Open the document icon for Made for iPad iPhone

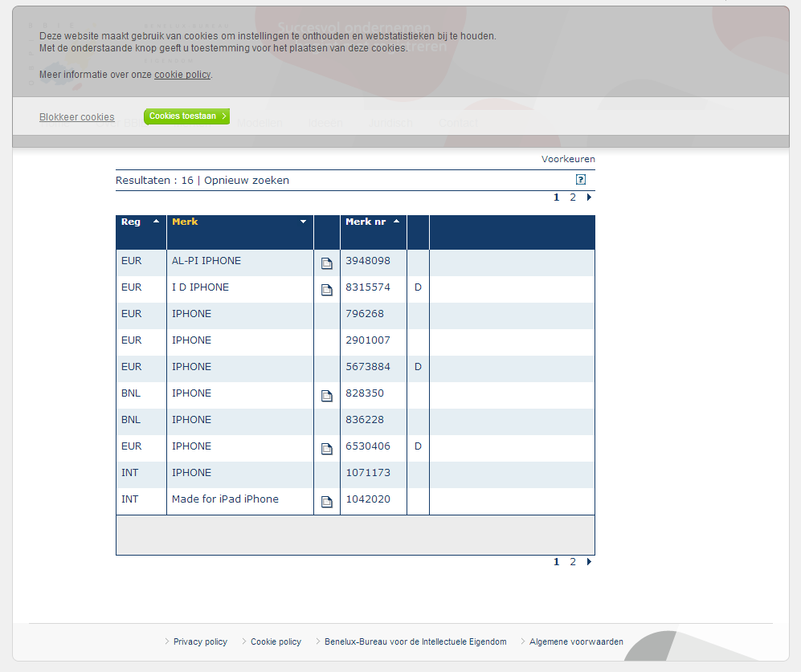click(x=326, y=502)
